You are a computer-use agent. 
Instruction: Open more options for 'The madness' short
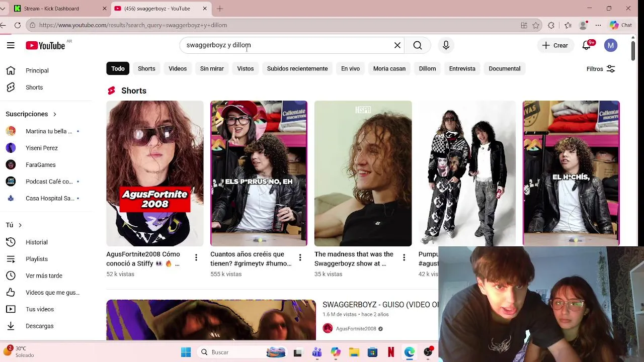click(404, 258)
